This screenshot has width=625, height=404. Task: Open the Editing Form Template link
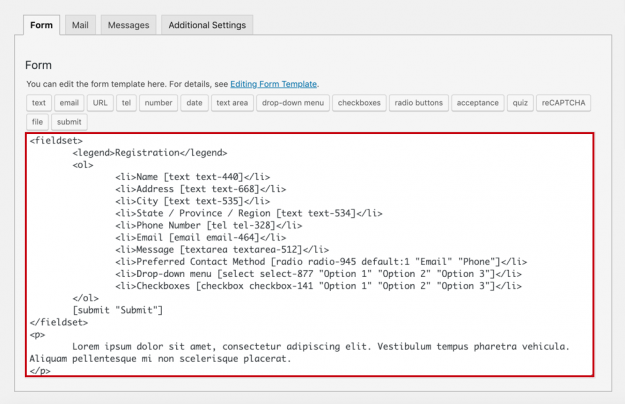[x=274, y=84]
